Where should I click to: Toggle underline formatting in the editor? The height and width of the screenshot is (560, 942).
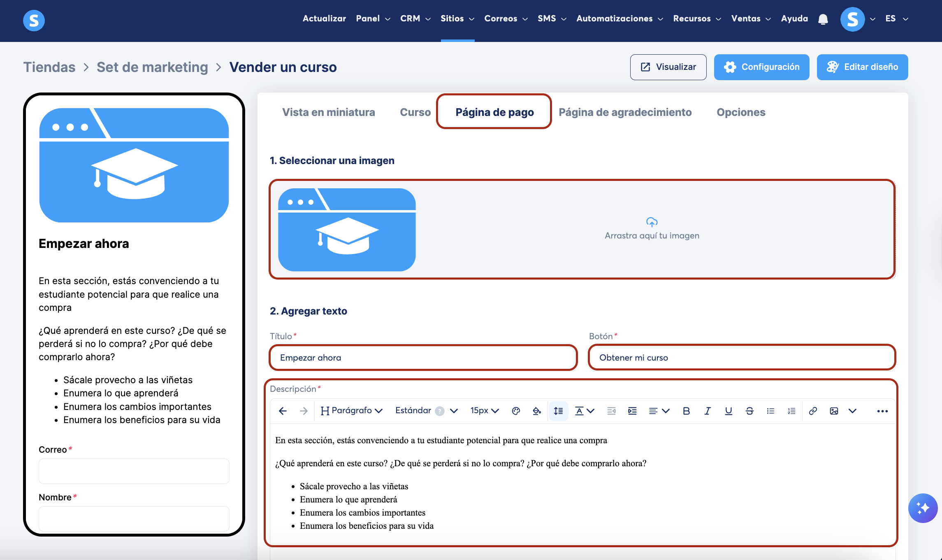[x=728, y=411]
